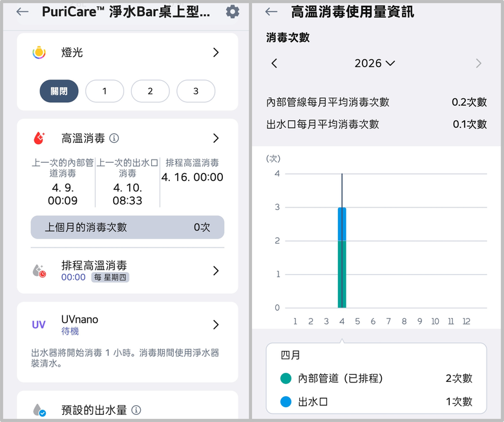Go to previous year in chart
Image resolution: width=504 pixels, height=422 pixels.
[x=274, y=63]
